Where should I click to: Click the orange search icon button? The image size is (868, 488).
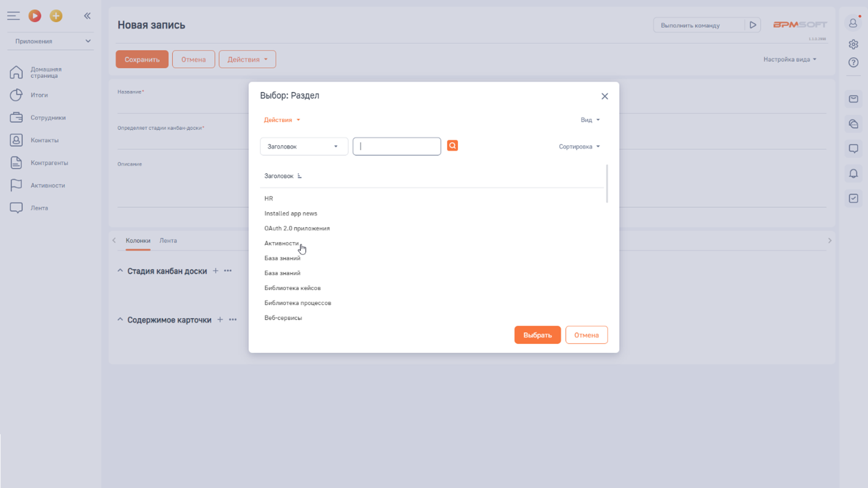[452, 146]
